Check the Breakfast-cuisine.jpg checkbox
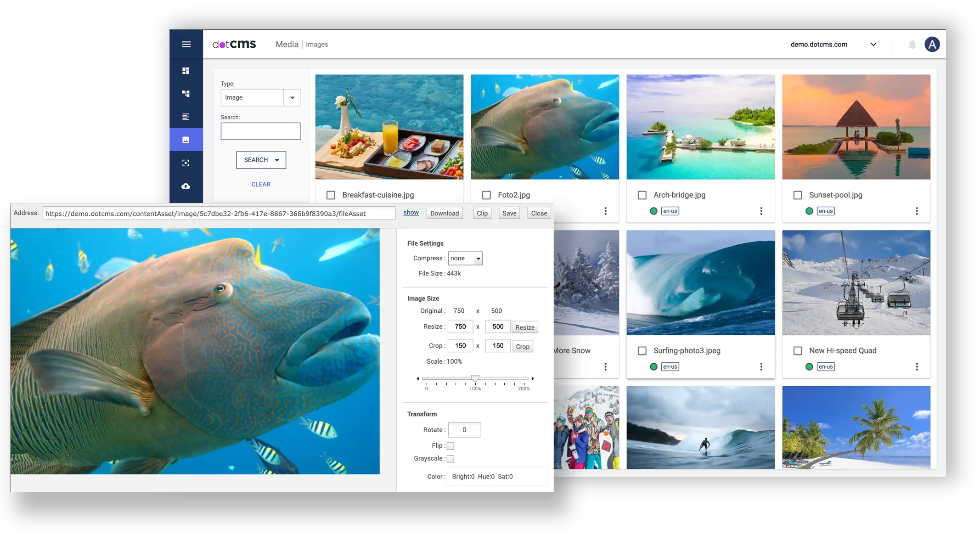The image size is (980, 535). tap(331, 195)
